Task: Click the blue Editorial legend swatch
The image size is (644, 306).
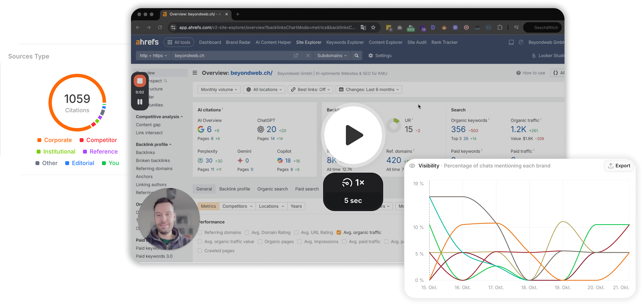Action: click(67, 163)
